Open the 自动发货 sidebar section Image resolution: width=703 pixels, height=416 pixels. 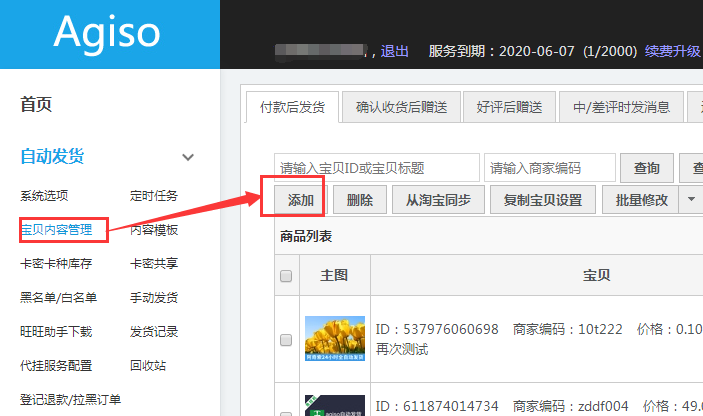pos(52,156)
